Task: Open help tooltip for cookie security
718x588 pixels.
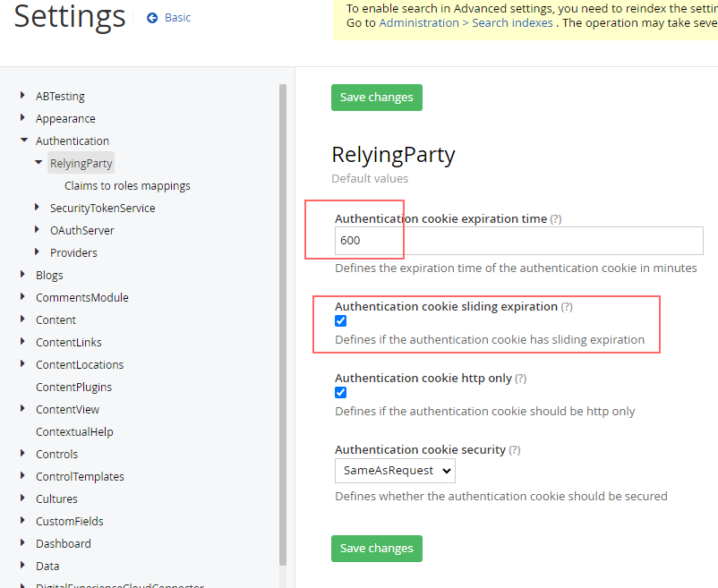Action: point(515,450)
